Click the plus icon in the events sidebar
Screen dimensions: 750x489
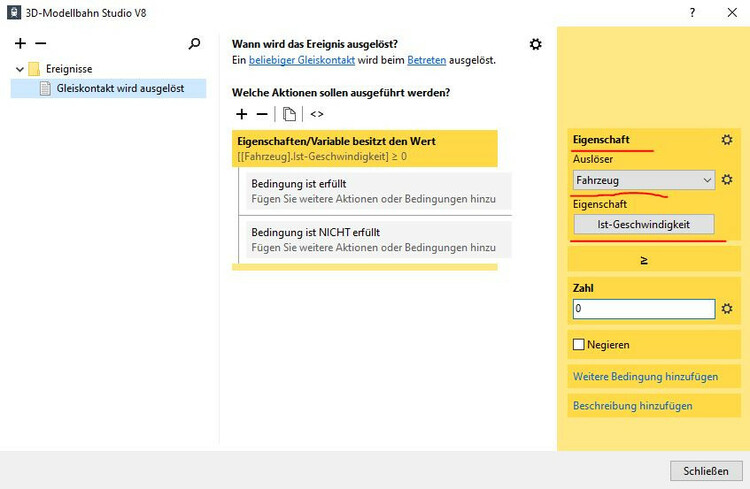click(x=20, y=44)
